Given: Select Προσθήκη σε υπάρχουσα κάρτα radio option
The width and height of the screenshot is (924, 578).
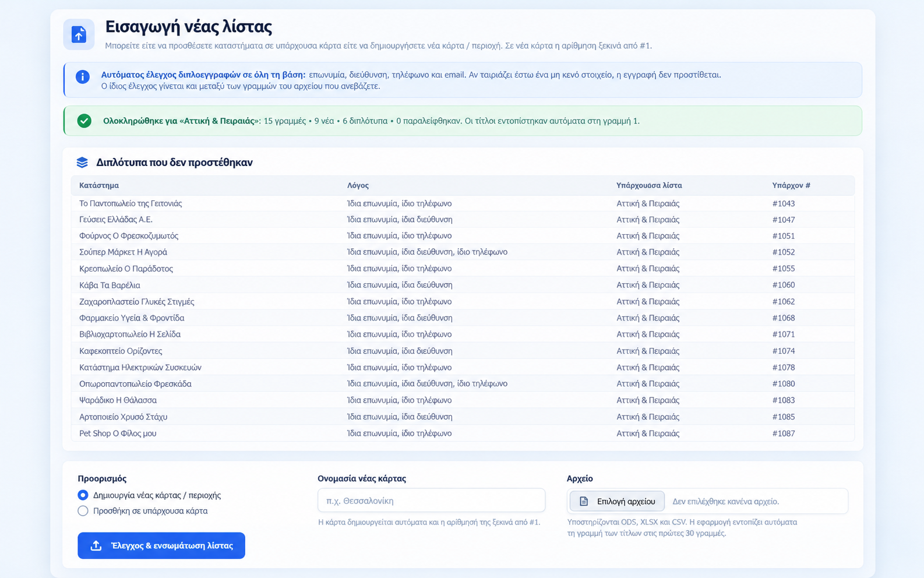Looking at the screenshot, I should pyautogui.click(x=83, y=511).
